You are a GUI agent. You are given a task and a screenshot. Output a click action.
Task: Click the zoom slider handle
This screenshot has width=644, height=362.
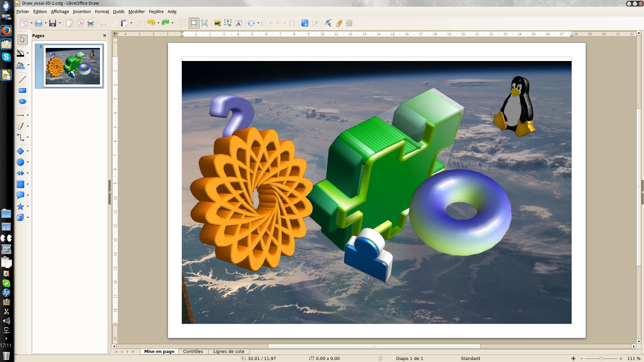point(601,359)
